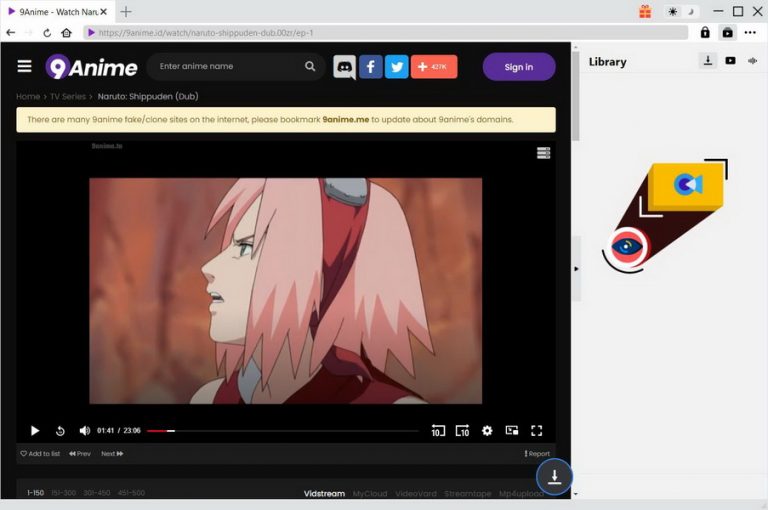Select episode range 1-150
Viewport: 768px width, 510px height.
coord(35,493)
